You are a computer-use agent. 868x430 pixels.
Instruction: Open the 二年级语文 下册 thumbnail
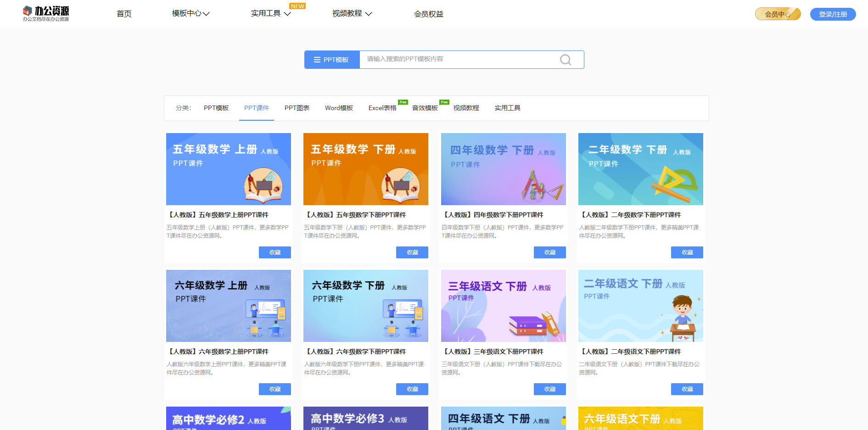click(x=641, y=306)
